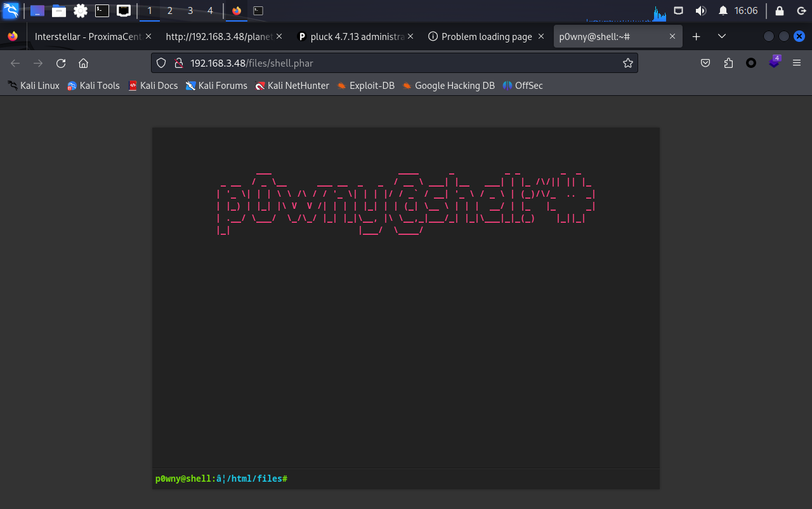Open the Kali applications menu

click(11, 10)
